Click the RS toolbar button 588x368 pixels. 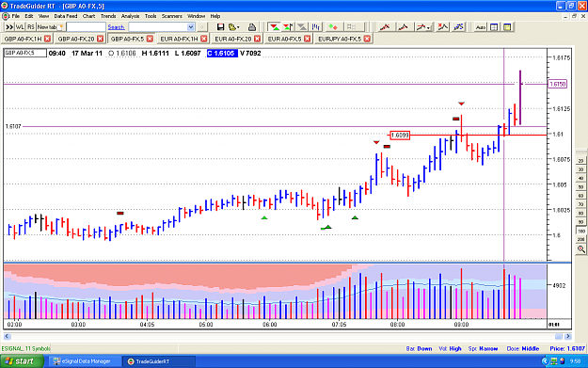point(31,27)
